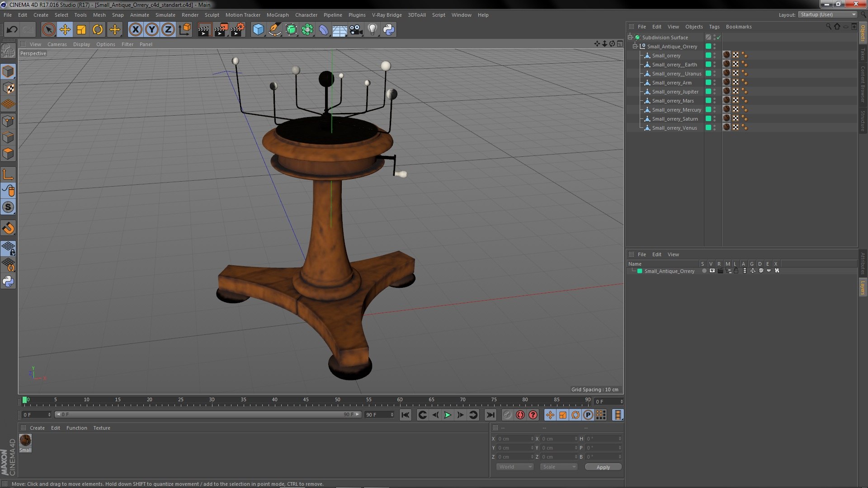Open the Light object icon

pos(372,30)
